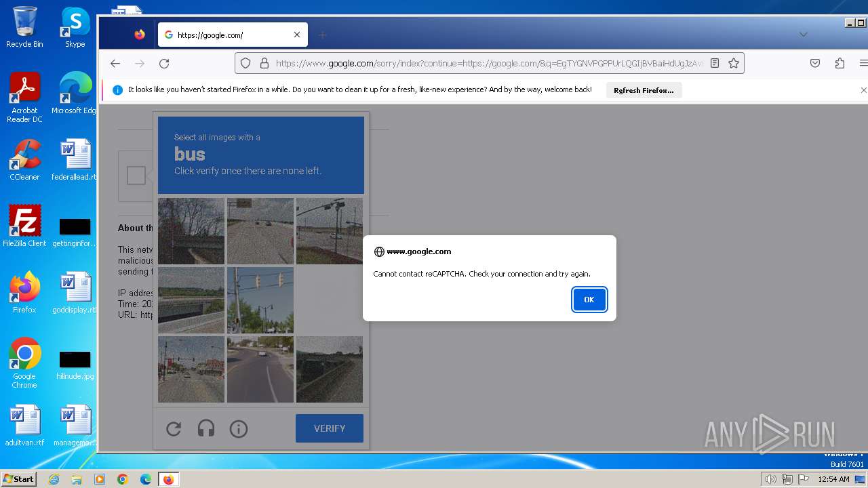Open Internet Explorer from the taskbar
This screenshot has height=488, width=868.
coord(54,479)
